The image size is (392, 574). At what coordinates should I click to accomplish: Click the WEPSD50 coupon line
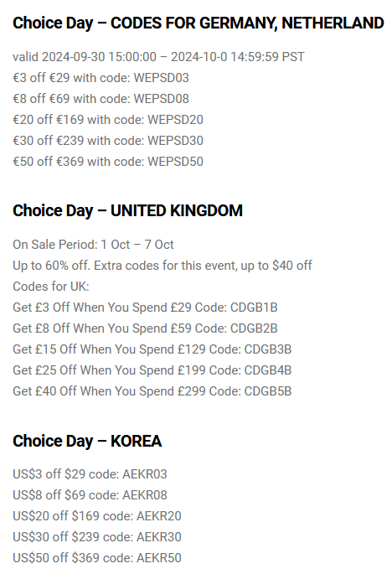[x=108, y=162]
